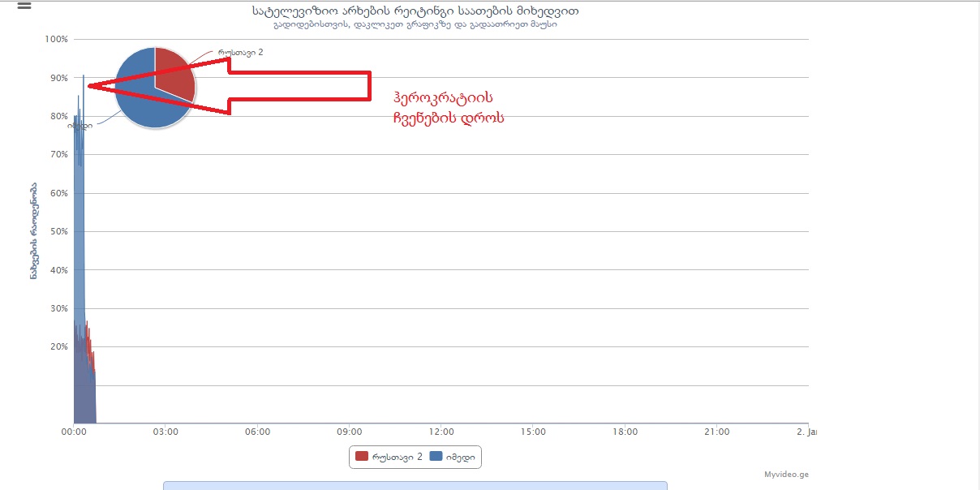
Task: Click the 30% y-axis label
Action: pyautogui.click(x=58, y=308)
